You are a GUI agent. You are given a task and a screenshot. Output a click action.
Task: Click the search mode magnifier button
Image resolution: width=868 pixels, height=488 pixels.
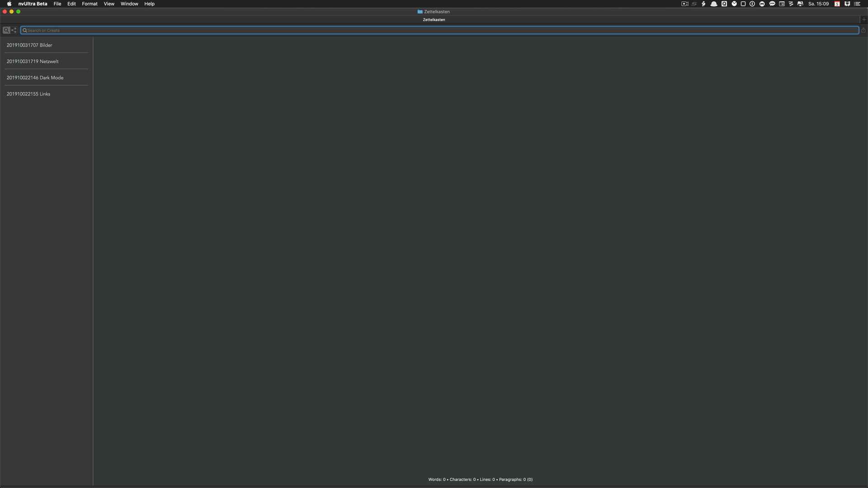(6, 30)
